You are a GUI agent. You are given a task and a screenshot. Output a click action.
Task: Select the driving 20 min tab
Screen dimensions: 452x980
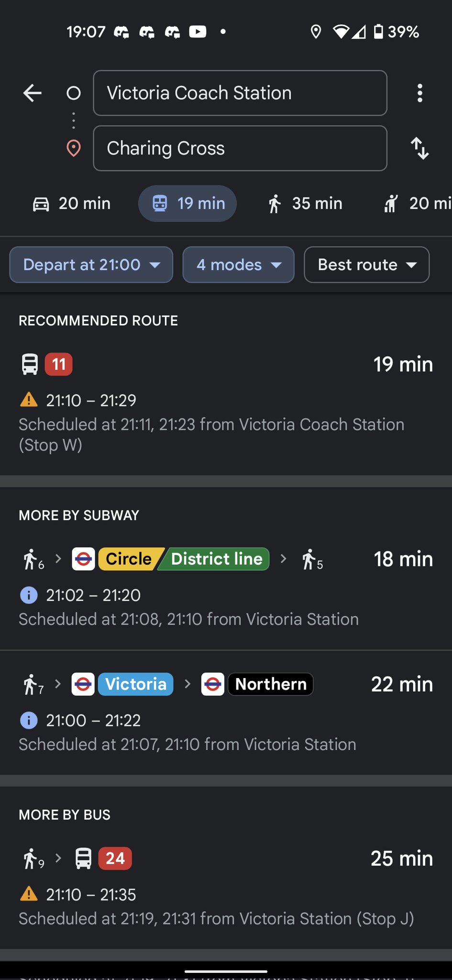(72, 203)
